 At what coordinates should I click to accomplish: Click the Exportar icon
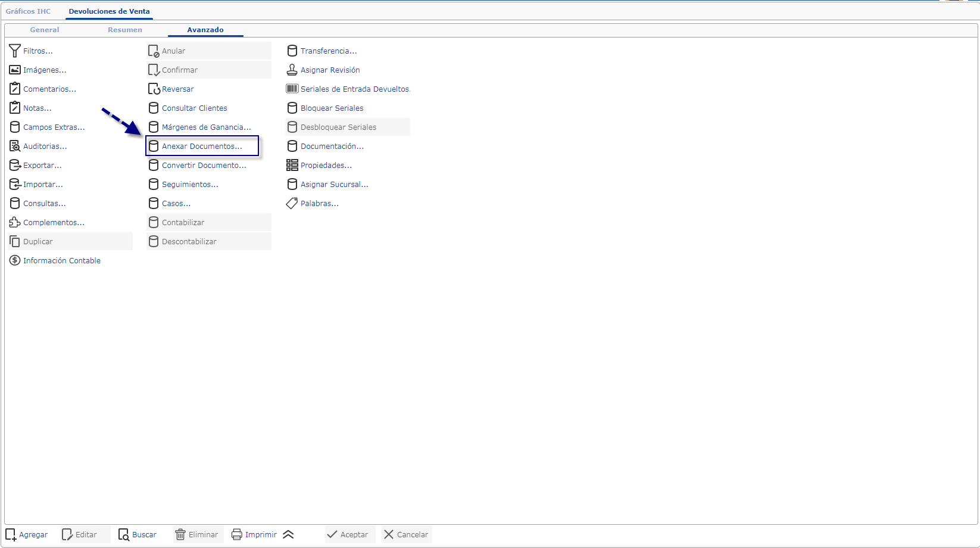pyautogui.click(x=15, y=166)
